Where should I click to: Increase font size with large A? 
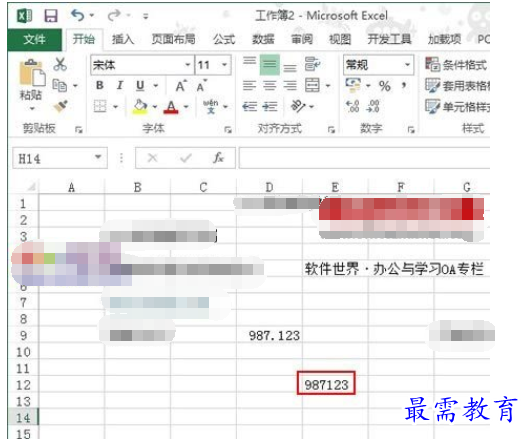181,86
